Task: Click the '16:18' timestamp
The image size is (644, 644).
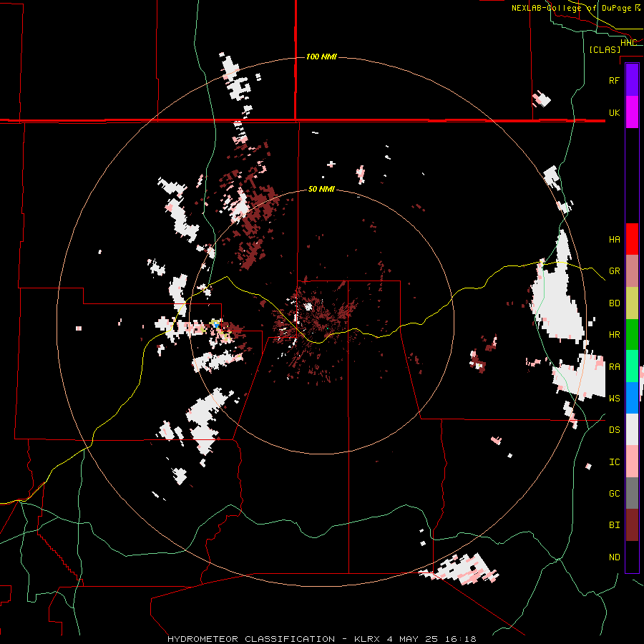Action: click(462, 639)
